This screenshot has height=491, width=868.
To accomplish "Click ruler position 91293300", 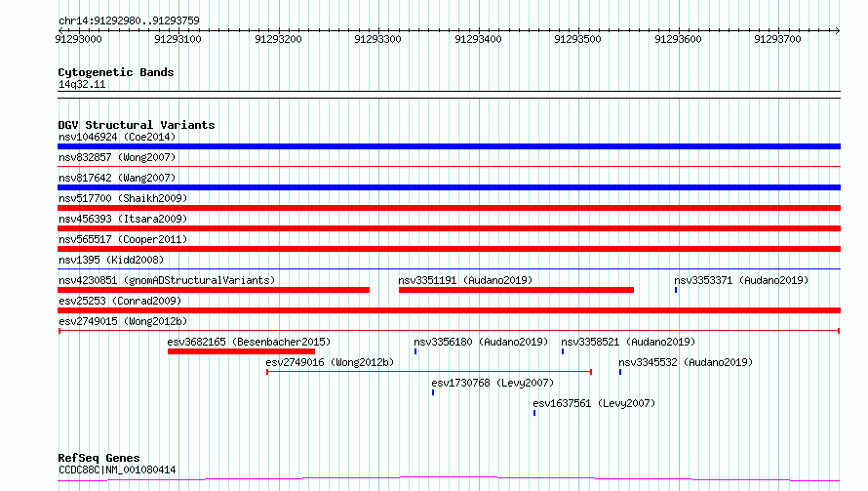I will pos(378,39).
